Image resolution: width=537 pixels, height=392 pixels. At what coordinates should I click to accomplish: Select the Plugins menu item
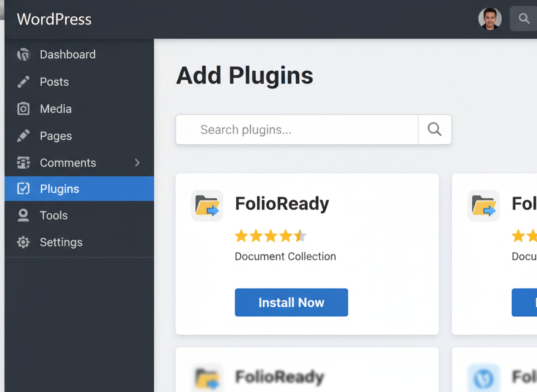tap(79, 188)
